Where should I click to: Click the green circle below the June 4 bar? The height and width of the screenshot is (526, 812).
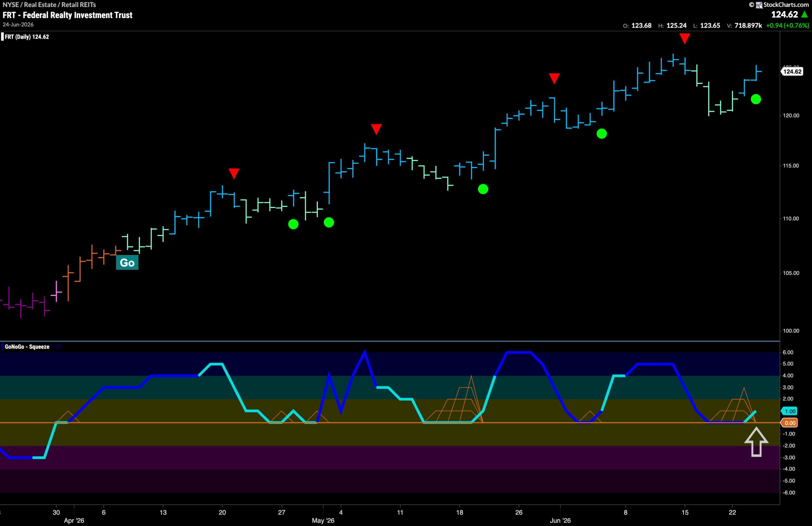click(601, 134)
